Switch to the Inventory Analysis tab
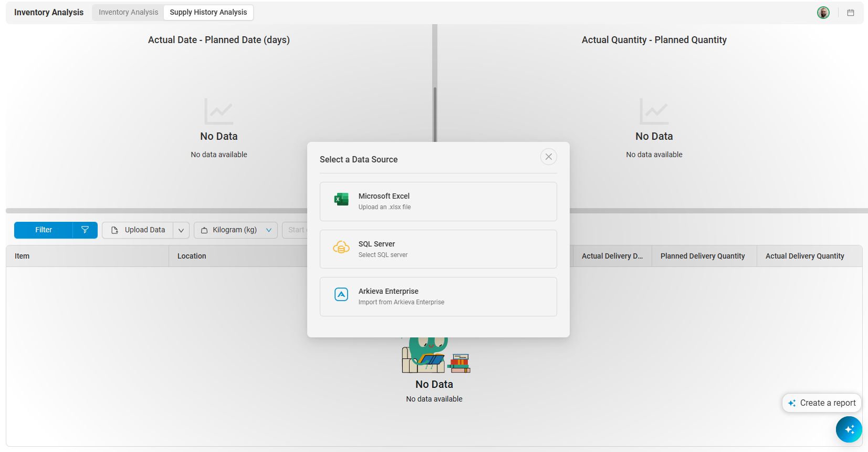This screenshot has height=452, width=868. (128, 12)
